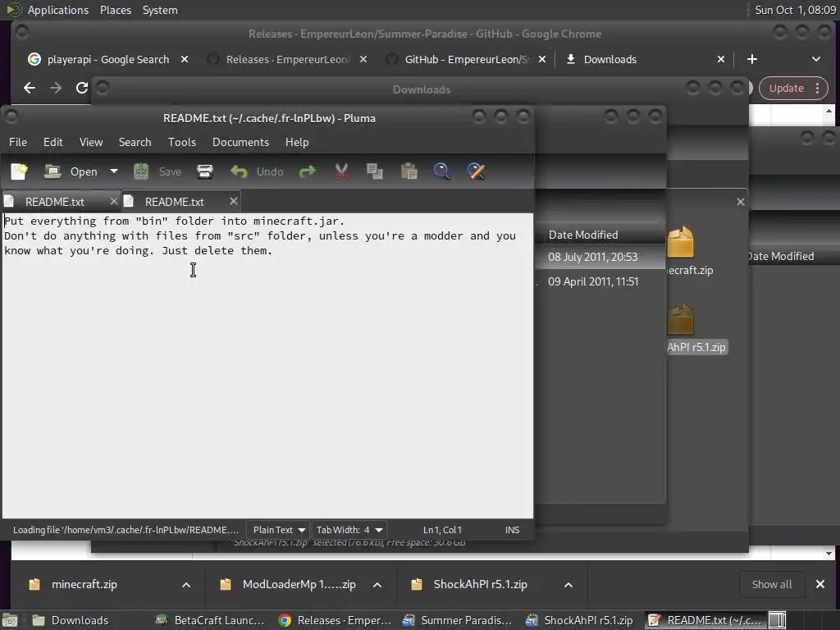The image size is (840, 630).
Task: Open Chrome three-dot menu
Action: click(818, 89)
